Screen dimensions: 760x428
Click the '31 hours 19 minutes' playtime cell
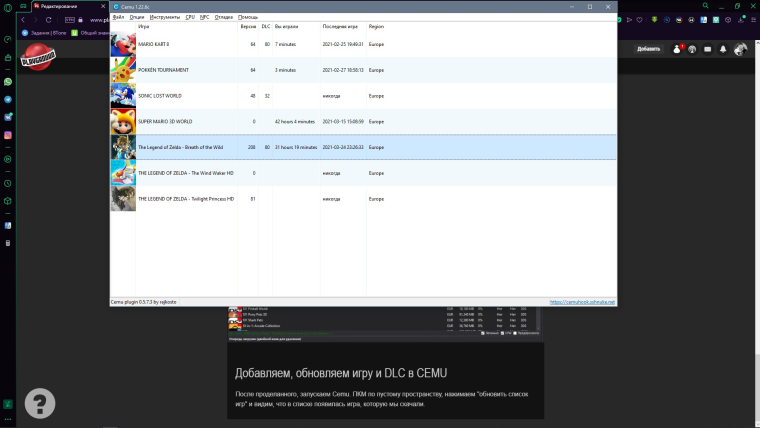[x=296, y=147]
